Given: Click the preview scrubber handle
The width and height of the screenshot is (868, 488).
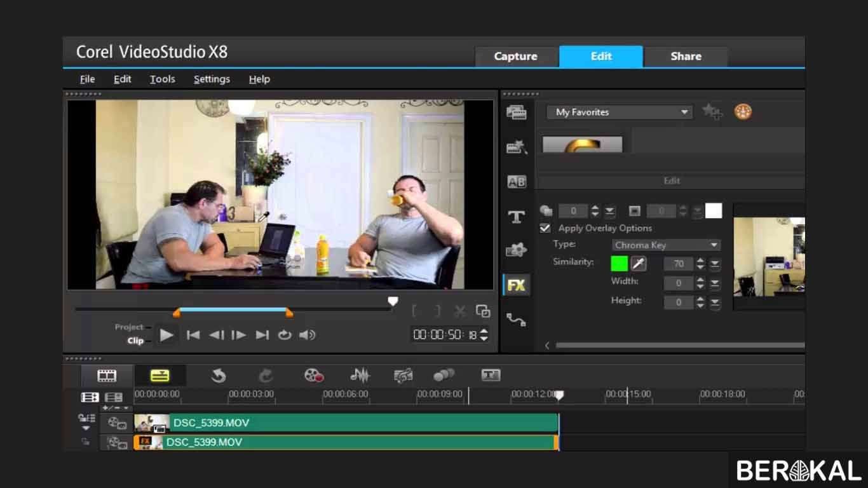Looking at the screenshot, I should click(x=393, y=301).
